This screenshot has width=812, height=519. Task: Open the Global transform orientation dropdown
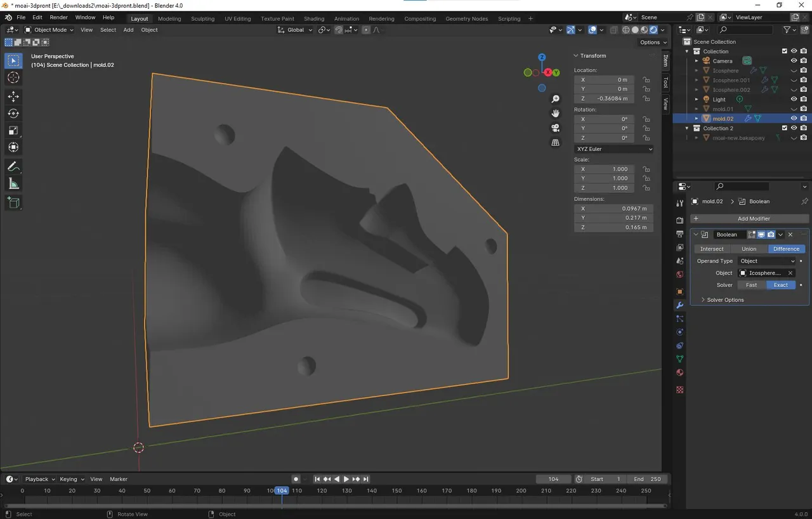pos(296,30)
